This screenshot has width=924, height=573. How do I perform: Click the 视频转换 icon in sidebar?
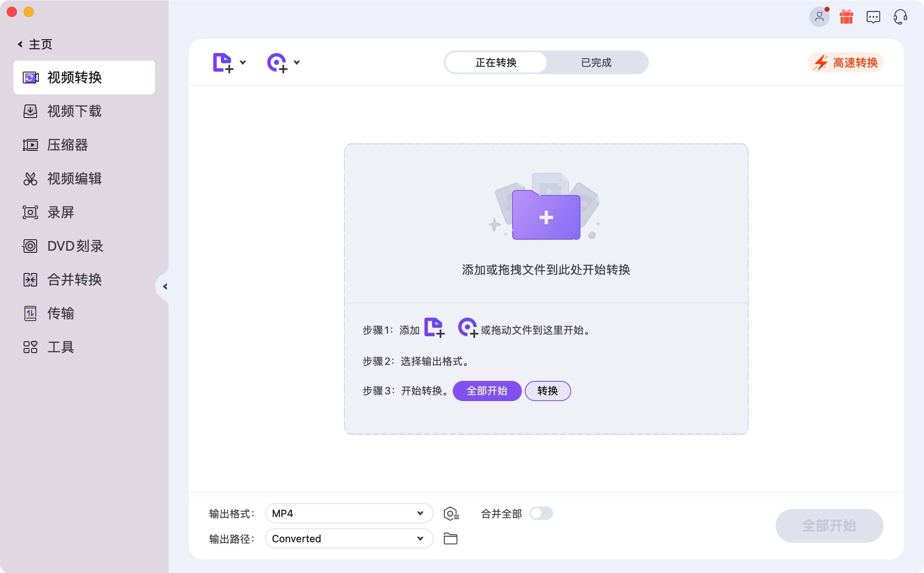click(30, 77)
